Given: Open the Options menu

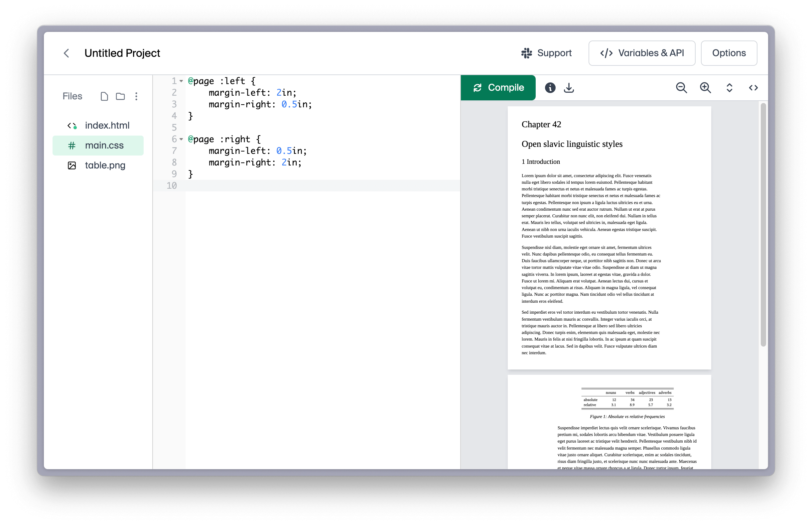Looking at the screenshot, I should point(729,53).
